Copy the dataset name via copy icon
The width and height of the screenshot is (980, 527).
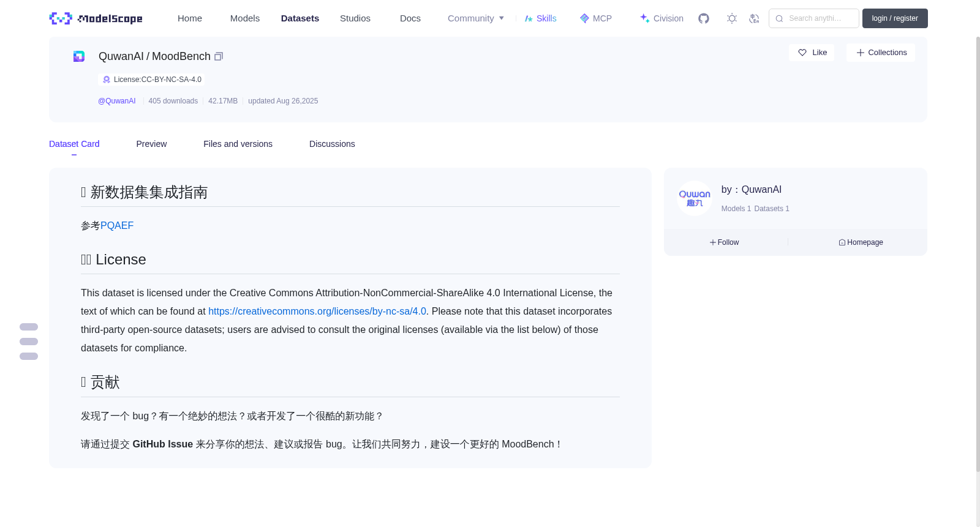219,56
